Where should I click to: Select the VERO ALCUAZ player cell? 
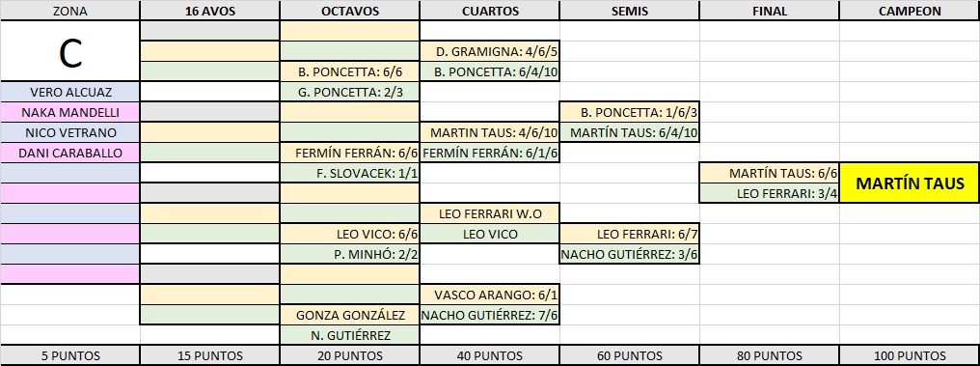point(70,92)
